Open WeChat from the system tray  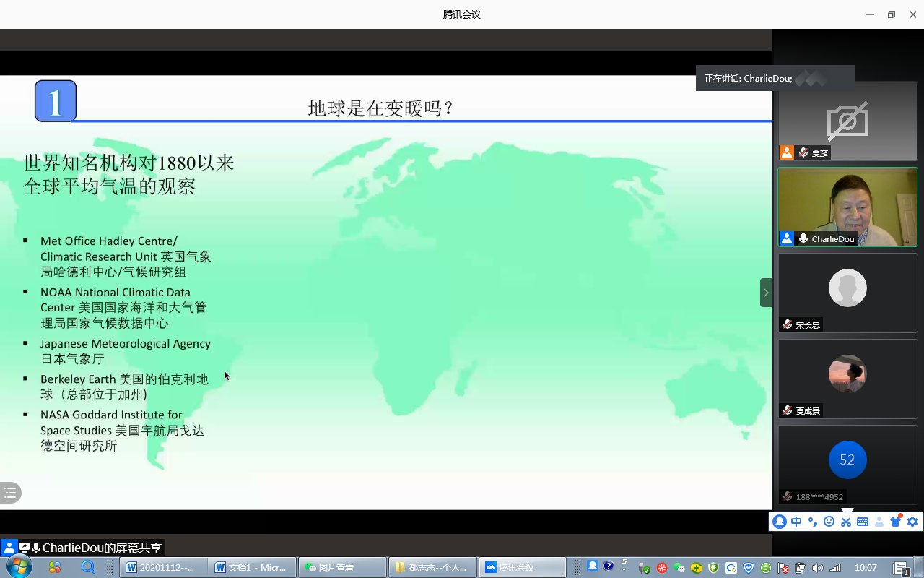click(x=679, y=568)
